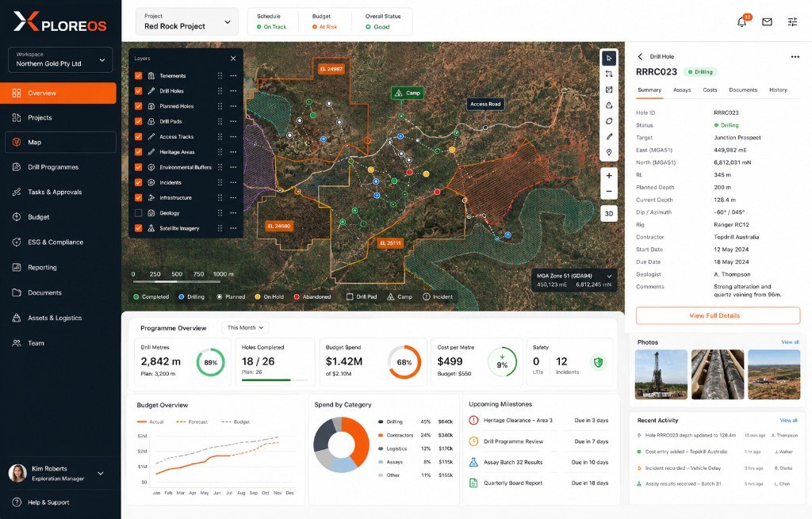Expand the Red Rock Project dropdown
This screenshot has height=519, width=812.
click(x=187, y=21)
